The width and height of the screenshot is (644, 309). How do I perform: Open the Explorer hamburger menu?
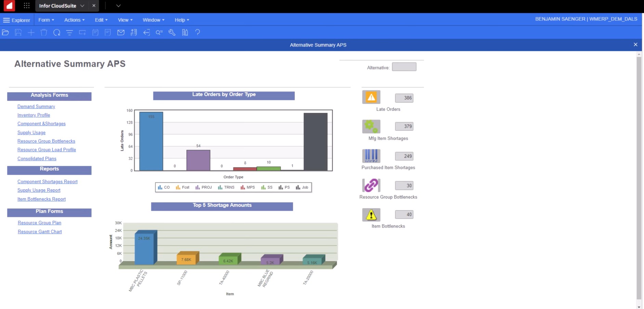16,20
